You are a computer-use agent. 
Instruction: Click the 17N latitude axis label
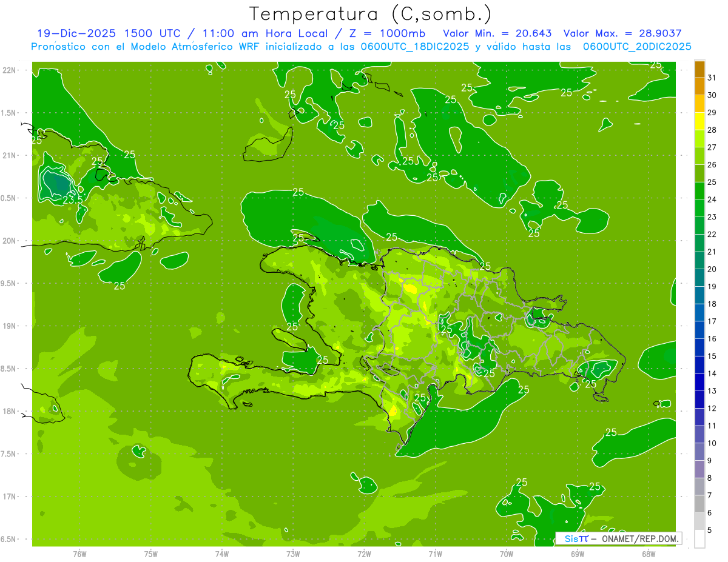tap(9, 497)
